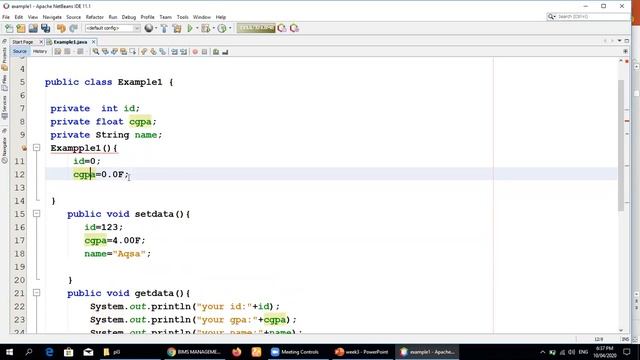Click the Stop Macro Recording icon
Image resolution: width=640 pixels, height=360 pixels.
click(204, 51)
